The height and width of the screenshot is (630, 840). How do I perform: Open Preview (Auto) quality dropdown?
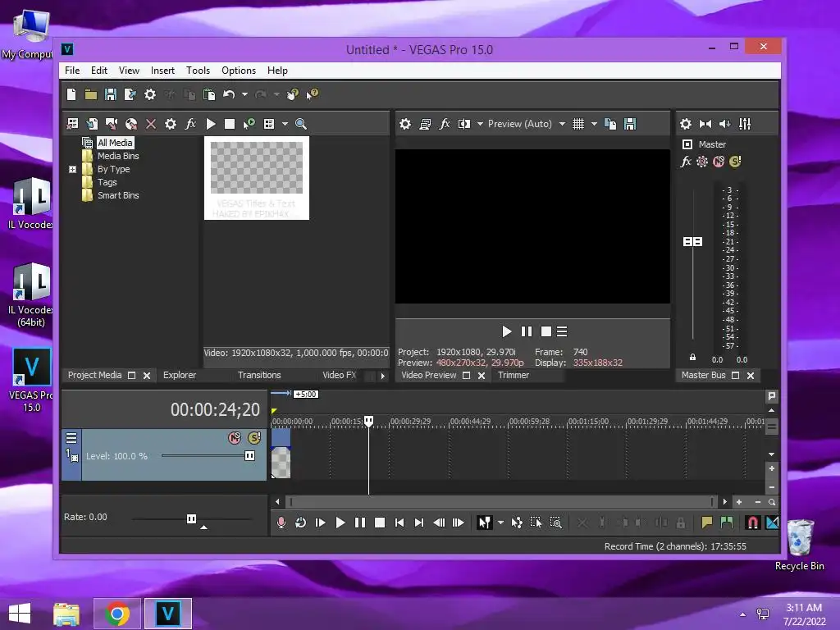(562, 125)
